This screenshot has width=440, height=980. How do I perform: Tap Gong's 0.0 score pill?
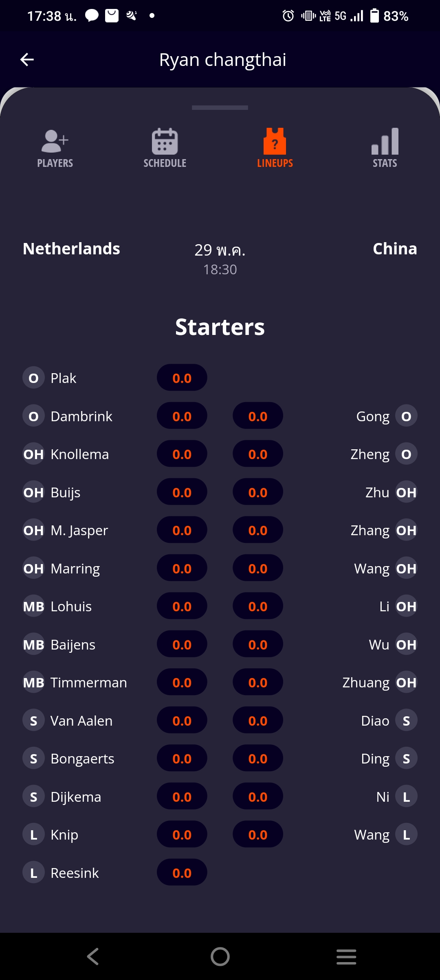click(x=257, y=416)
